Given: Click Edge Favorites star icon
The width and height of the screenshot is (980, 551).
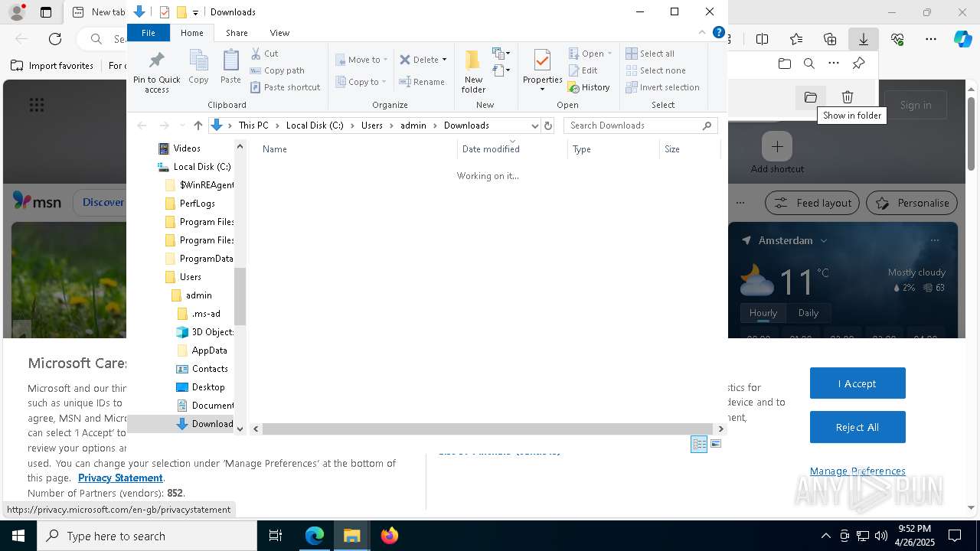Looking at the screenshot, I should point(796,39).
